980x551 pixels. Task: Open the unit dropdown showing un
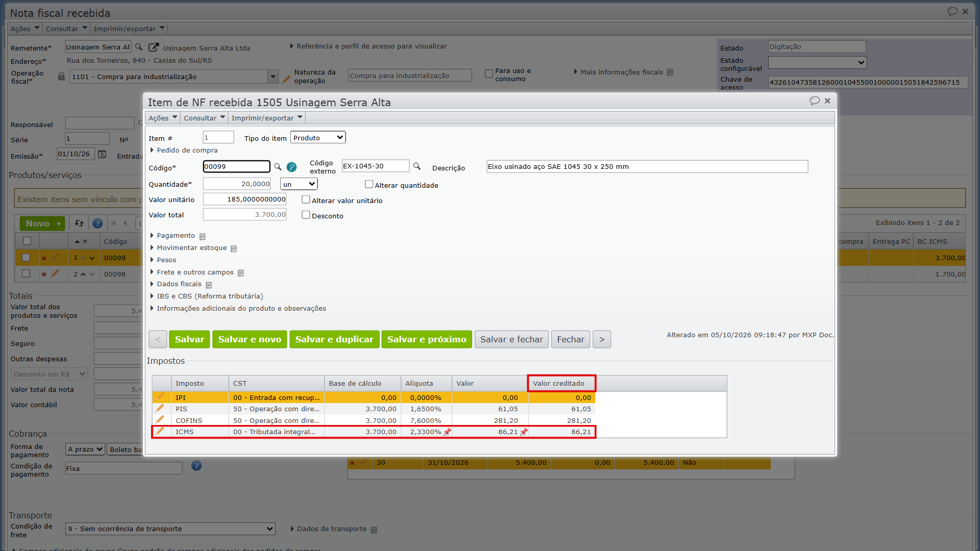tap(299, 184)
